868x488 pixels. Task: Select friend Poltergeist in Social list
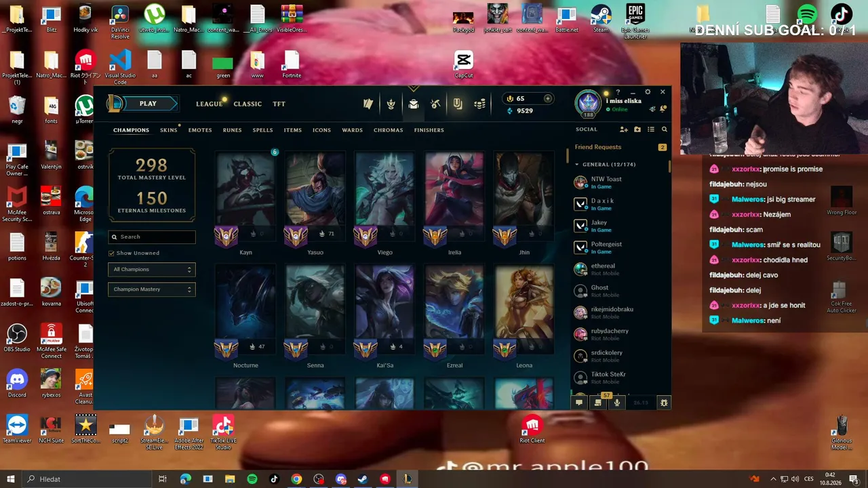[620, 247]
